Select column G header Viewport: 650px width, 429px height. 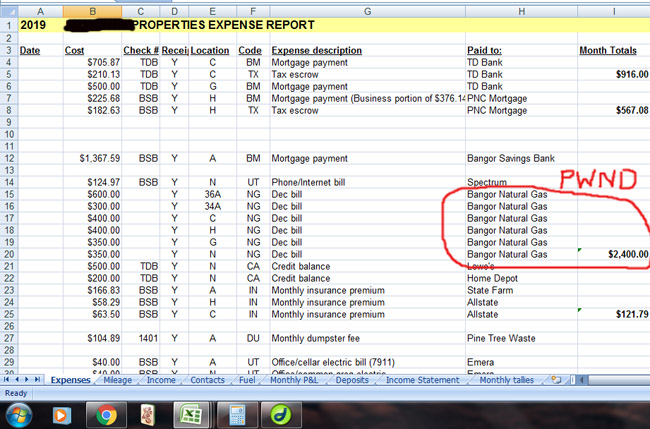click(367, 12)
